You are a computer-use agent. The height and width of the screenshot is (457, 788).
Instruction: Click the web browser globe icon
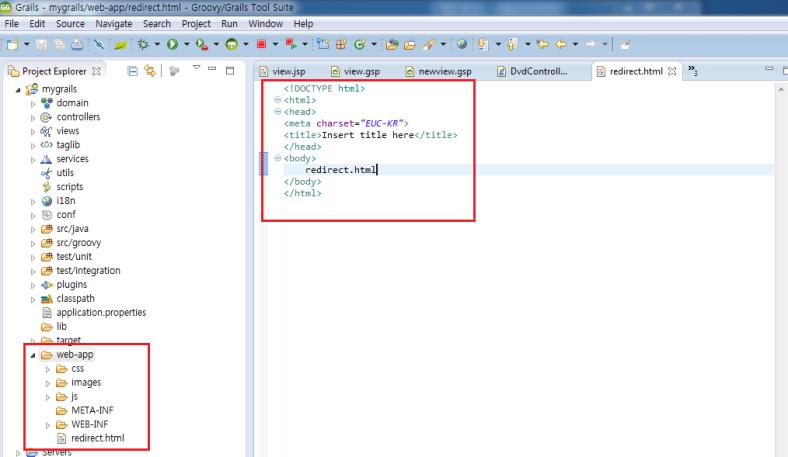(462, 44)
